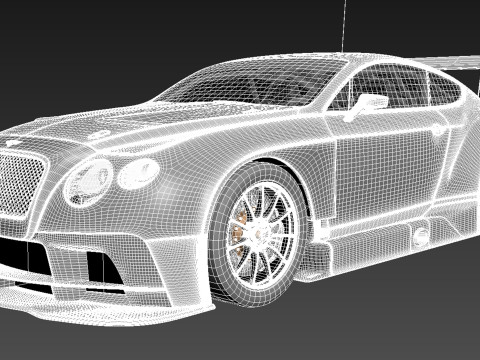
Task: Select the roof antenna line
Action: pyautogui.click(x=344, y=26)
